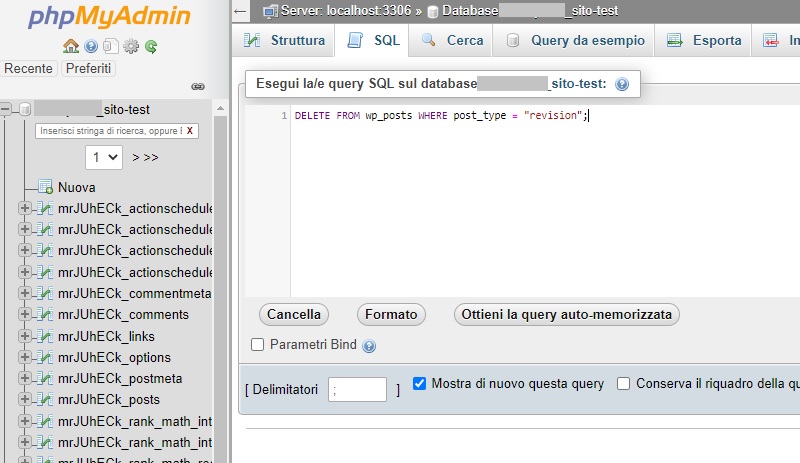Screen dimensions: 800x463
Task: Click the back arrow beside the server breadcrumb
Action: pos(240,11)
